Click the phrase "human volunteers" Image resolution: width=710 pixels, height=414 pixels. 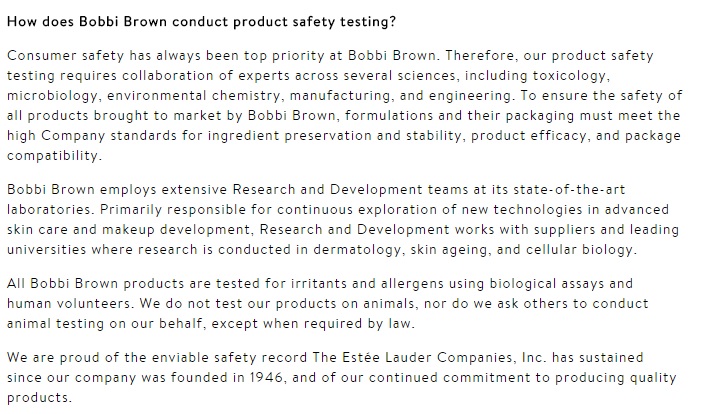(68, 304)
